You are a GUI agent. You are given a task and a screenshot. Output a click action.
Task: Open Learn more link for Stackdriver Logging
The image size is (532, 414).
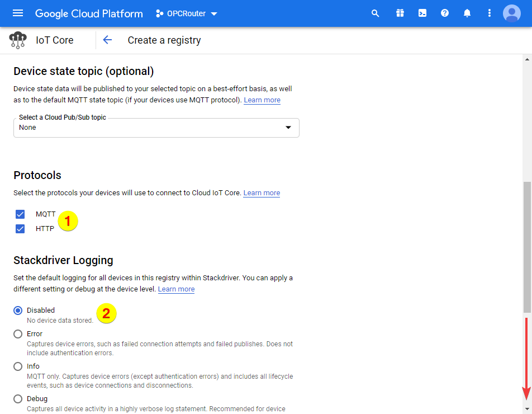tap(176, 289)
